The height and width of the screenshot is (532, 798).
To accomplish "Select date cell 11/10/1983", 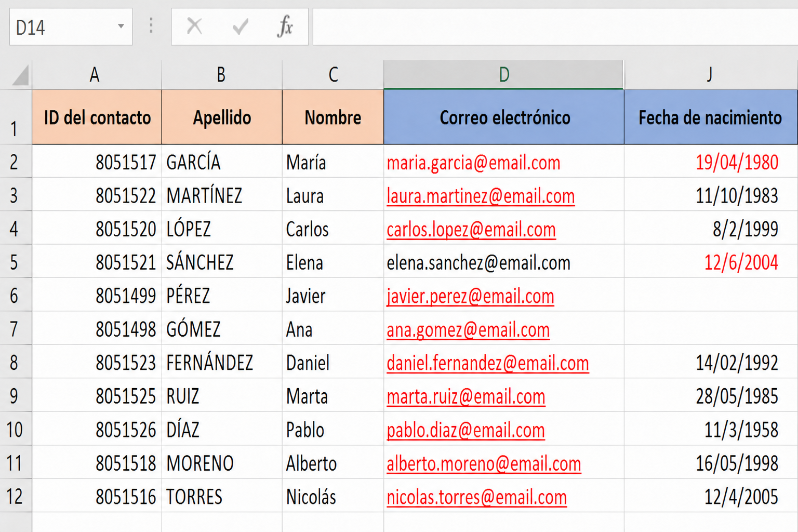I will coord(711,195).
